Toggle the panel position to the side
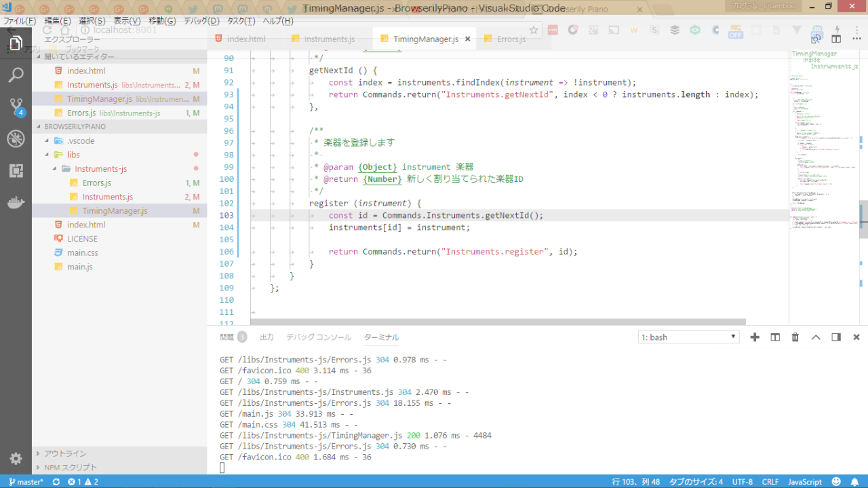The width and height of the screenshot is (868, 488). 836,337
